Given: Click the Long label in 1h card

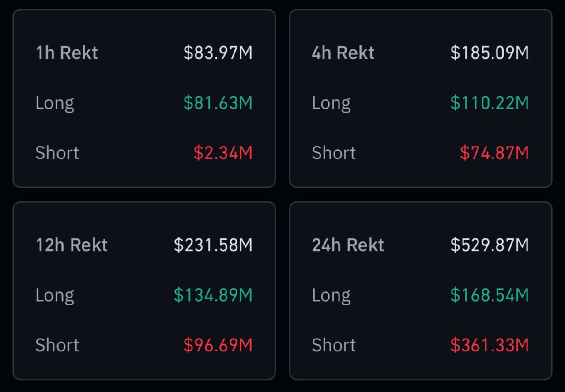Looking at the screenshot, I should point(55,103).
